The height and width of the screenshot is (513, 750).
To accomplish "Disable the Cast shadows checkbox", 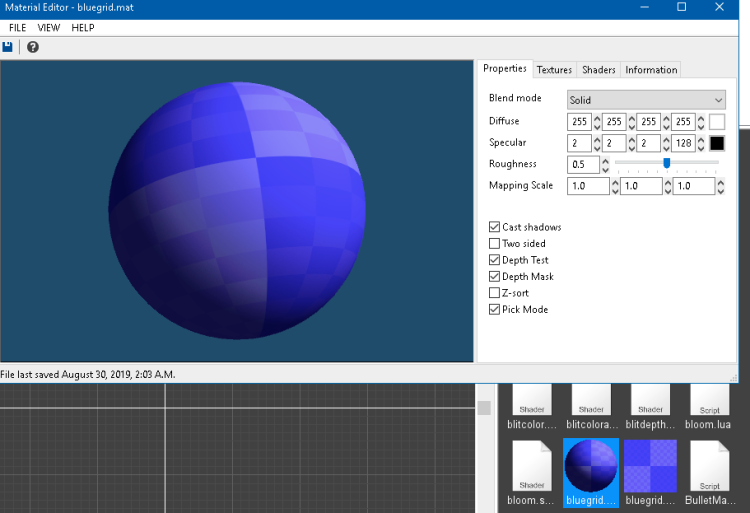I will tap(494, 227).
